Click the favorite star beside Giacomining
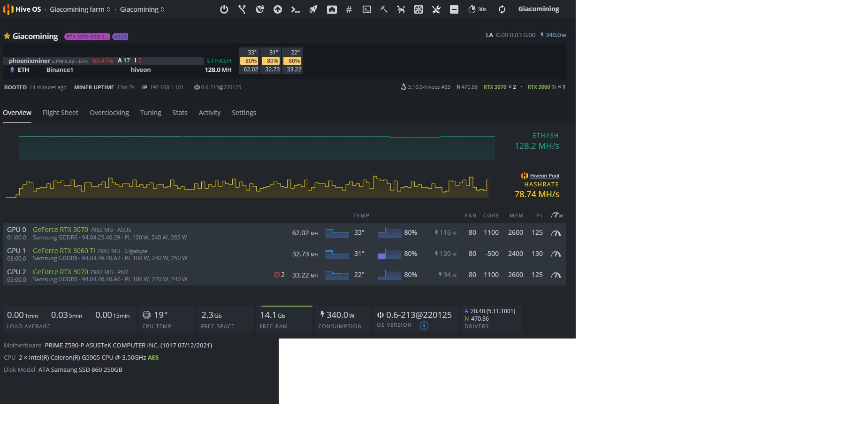868x431 pixels. [x=7, y=36]
